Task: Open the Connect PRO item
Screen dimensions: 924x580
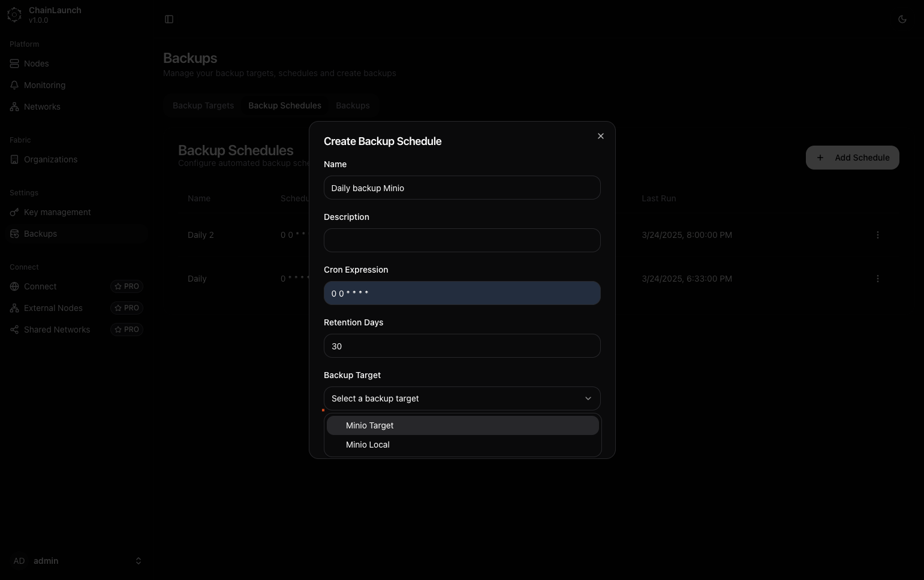Action: point(40,286)
